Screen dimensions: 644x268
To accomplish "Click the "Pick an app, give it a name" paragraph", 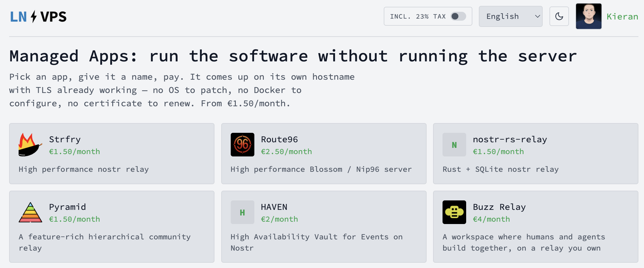I will click(182, 90).
